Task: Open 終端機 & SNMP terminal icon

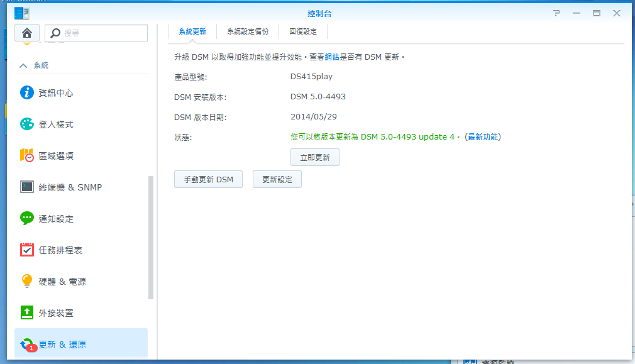Action: (x=27, y=187)
